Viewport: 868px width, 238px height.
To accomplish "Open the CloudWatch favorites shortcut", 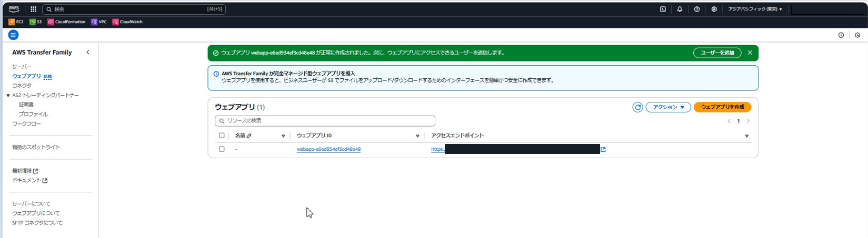I will [127, 22].
